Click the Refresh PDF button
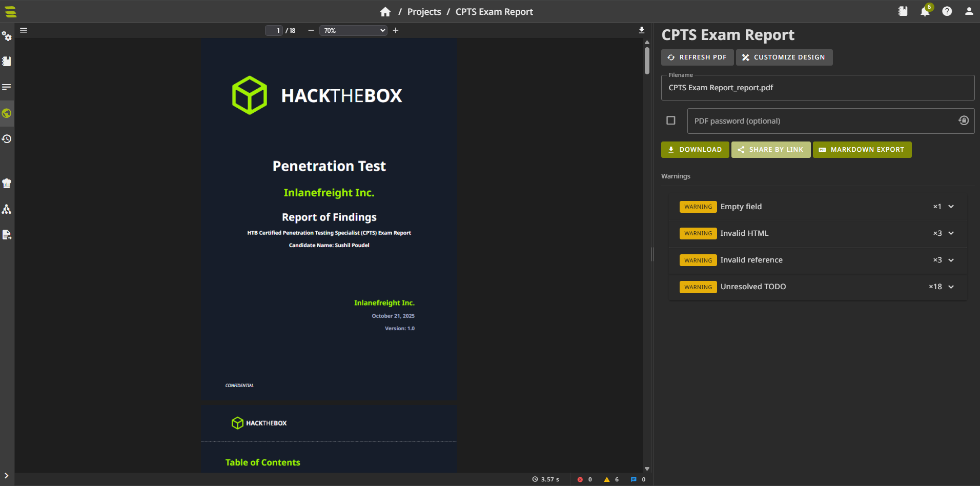The width and height of the screenshot is (980, 486). coord(697,57)
